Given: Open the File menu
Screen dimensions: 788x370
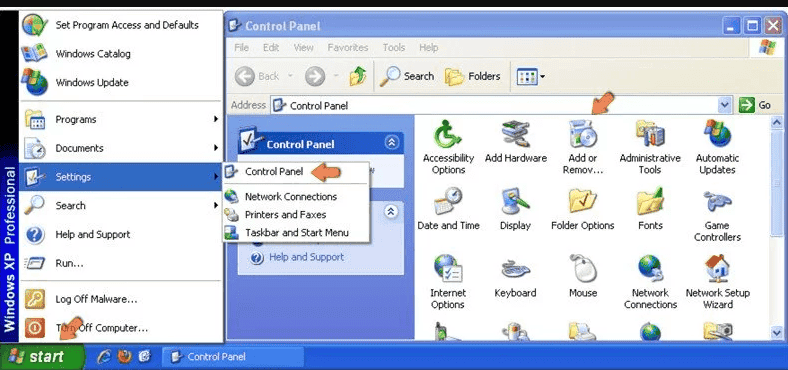Looking at the screenshot, I should coord(242,48).
